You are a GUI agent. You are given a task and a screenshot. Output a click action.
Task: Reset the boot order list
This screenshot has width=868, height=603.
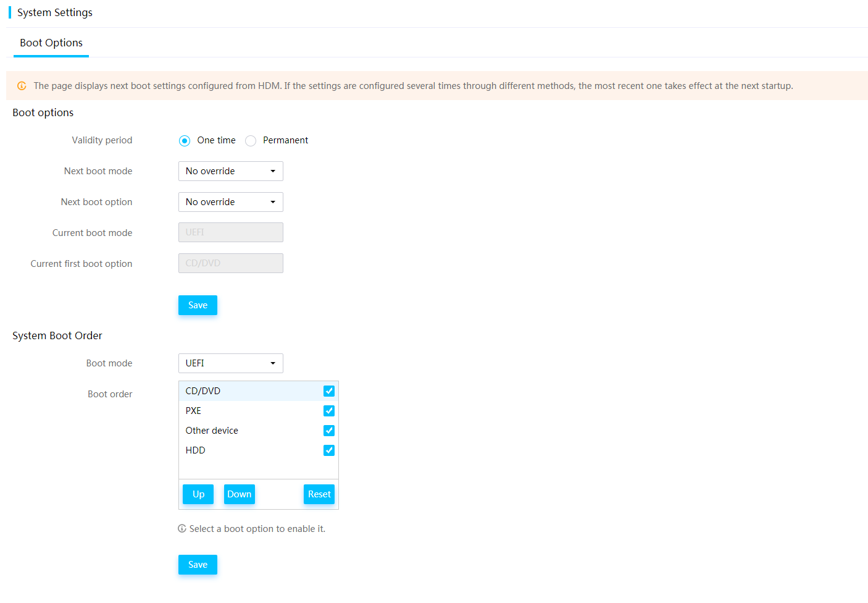(x=319, y=494)
